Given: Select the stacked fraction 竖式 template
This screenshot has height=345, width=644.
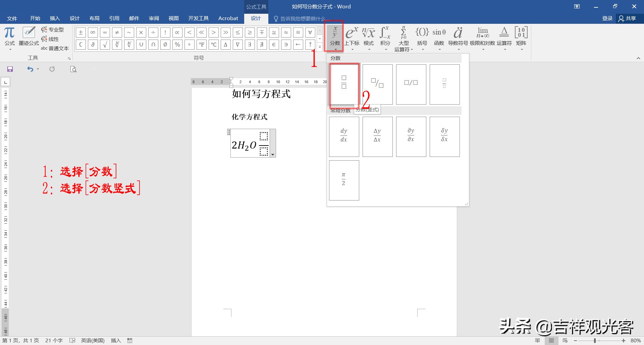Looking at the screenshot, I should pyautogui.click(x=344, y=84).
